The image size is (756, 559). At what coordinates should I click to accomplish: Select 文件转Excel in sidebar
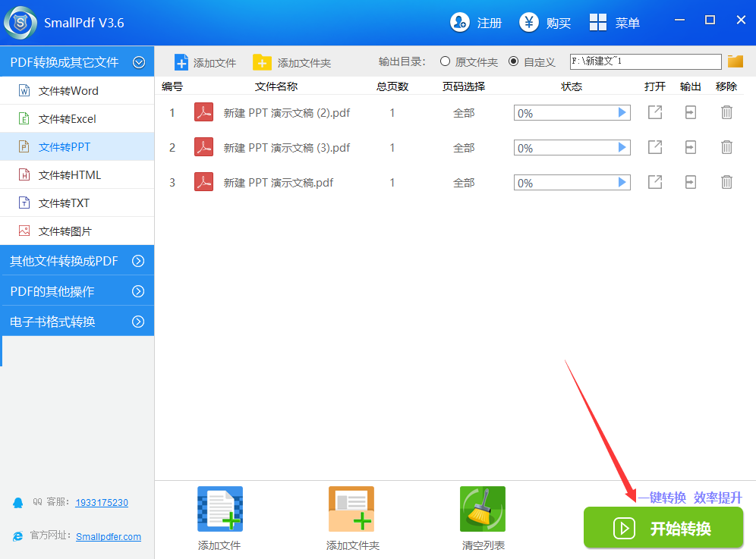click(x=77, y=118)
